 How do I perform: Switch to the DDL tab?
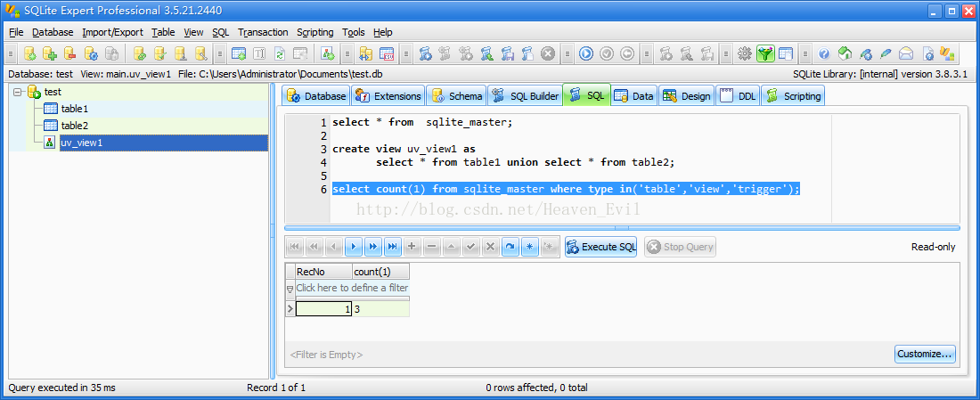tap(738, 95)
